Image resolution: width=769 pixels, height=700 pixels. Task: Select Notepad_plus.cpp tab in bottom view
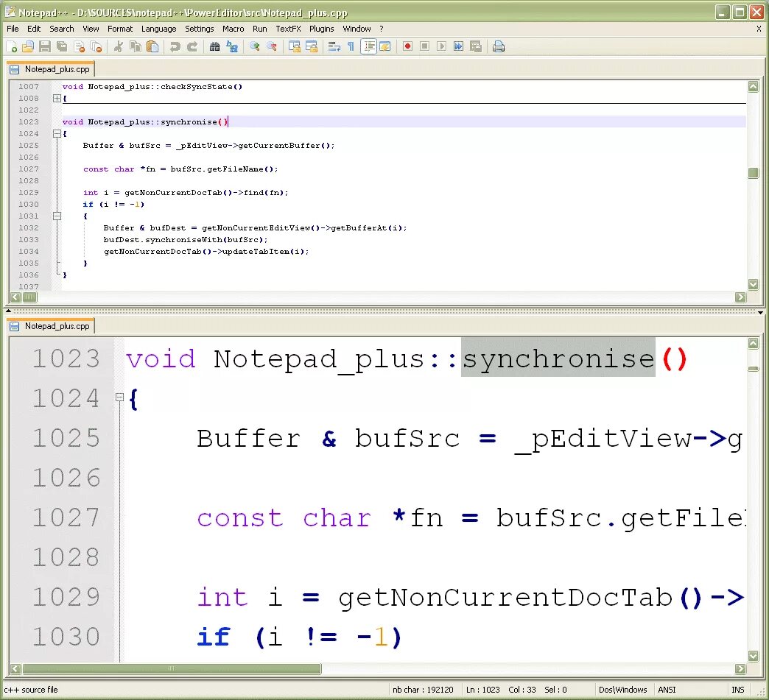tap(51, 326)
